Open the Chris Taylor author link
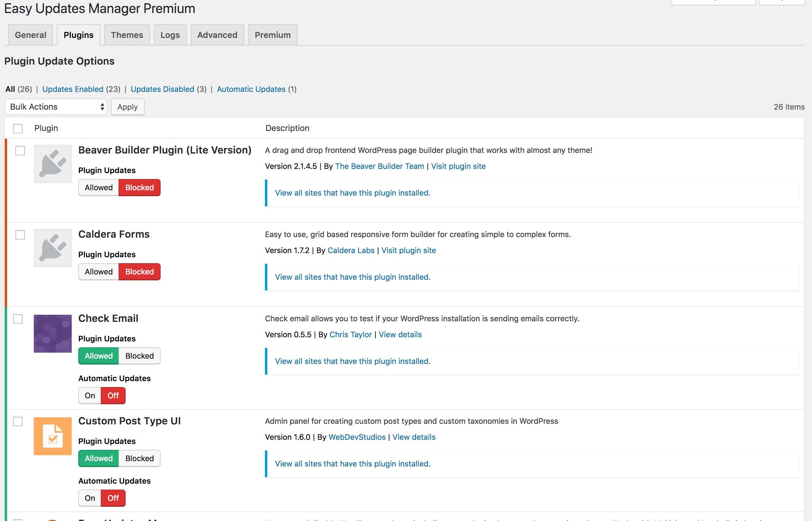812x521 pixels. pyautogui.click(x=350, y=335)
